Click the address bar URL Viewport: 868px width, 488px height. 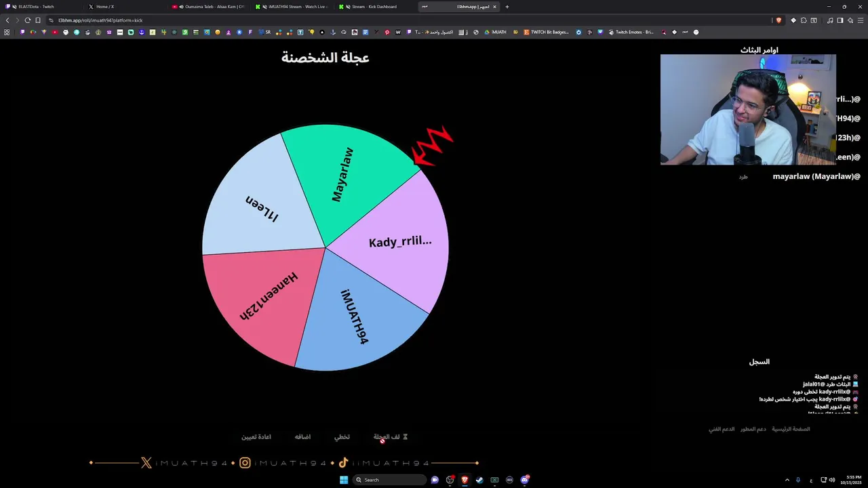pyautogui.click(x=100, y=20)
